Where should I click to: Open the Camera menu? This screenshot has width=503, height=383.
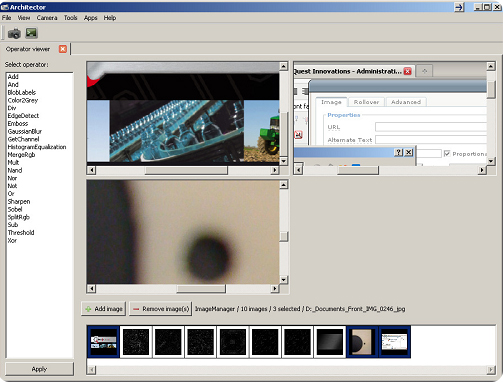coord(47,18)
